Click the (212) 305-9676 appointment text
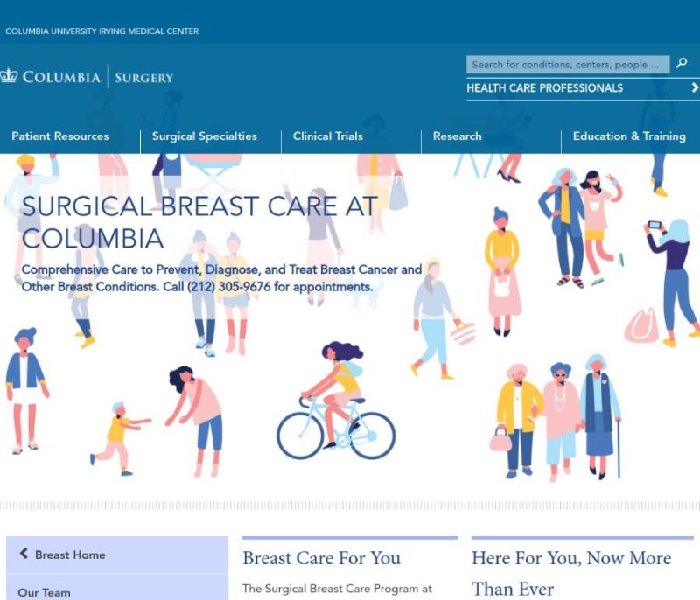 point(228,286)
